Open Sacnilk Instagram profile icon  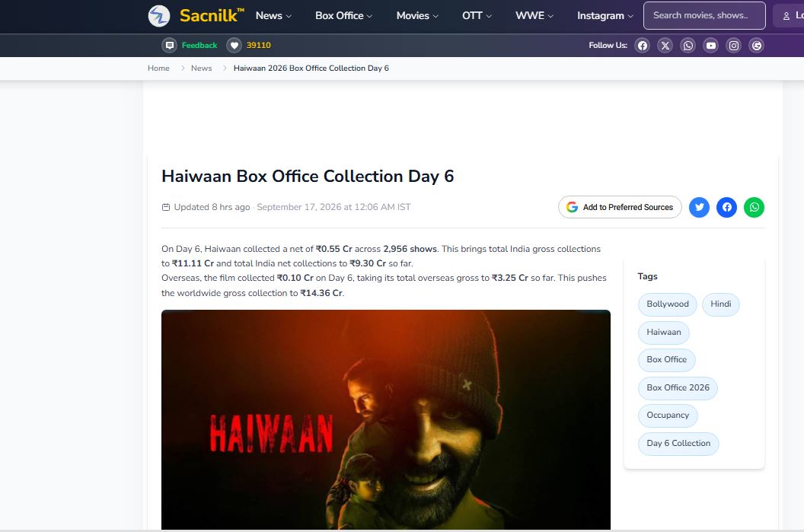[734, 46]
